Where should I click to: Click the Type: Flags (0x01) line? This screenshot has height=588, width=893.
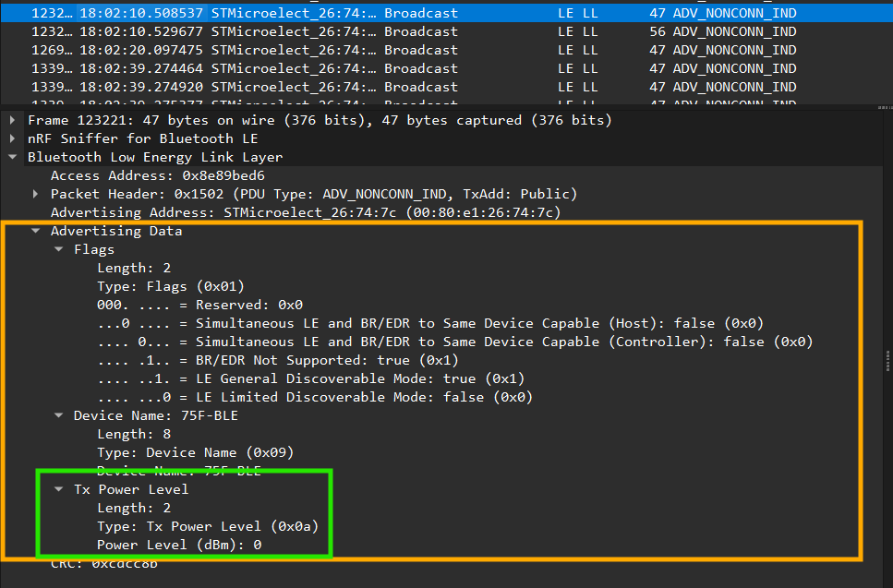point(170,286)
